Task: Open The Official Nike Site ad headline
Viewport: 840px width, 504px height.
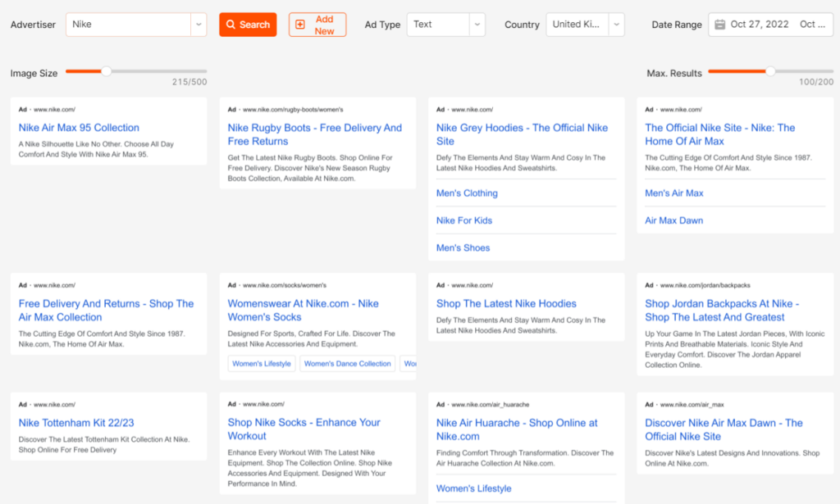Action: click(719, 134)
